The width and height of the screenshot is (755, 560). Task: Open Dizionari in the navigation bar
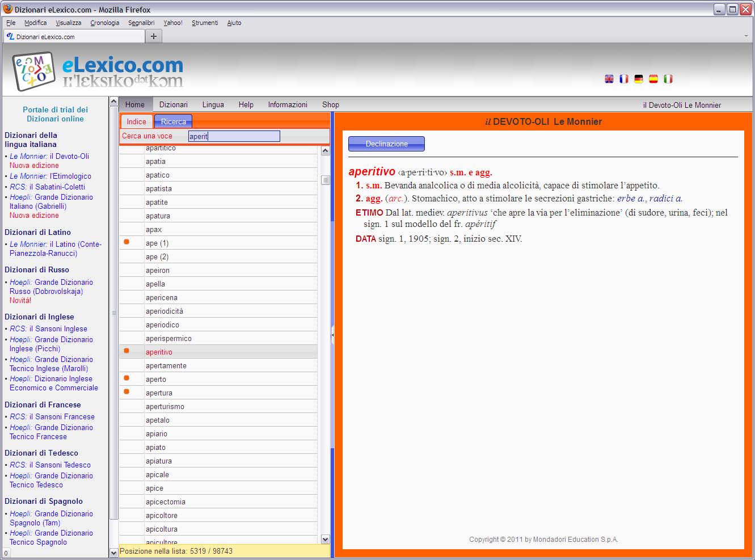click(174, 104)
